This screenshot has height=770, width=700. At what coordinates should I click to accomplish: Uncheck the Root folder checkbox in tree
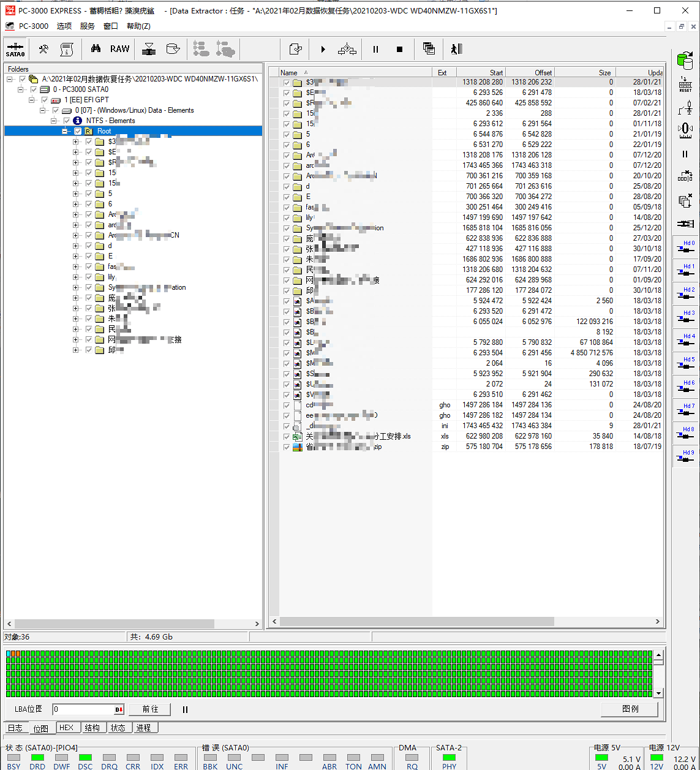(x=78, y=131)
